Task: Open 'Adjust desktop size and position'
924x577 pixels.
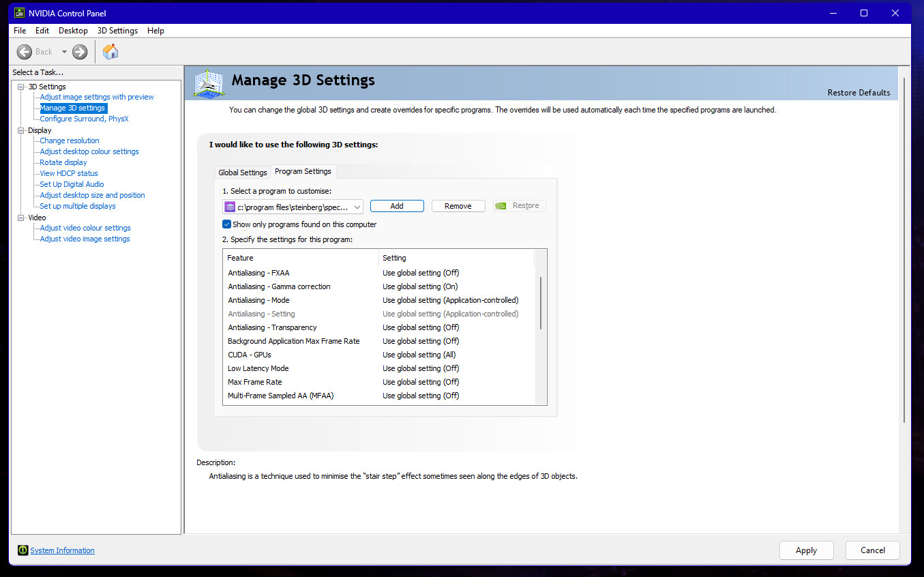Action: tap(92, 195)
